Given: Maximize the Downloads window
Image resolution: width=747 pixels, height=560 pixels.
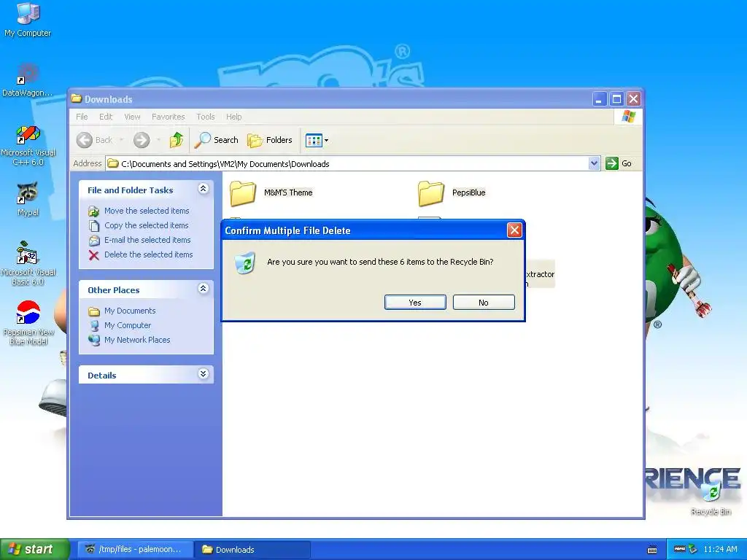Looking at the screenshot, I should point(616,99).
